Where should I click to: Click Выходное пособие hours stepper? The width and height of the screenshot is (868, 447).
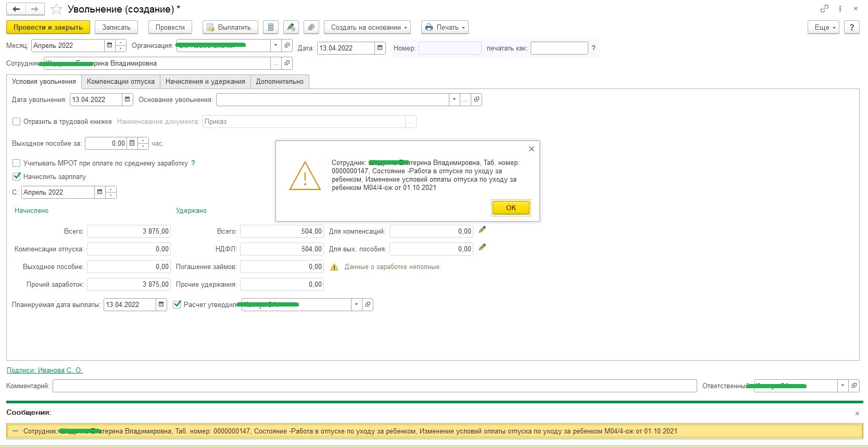point(143,143)
